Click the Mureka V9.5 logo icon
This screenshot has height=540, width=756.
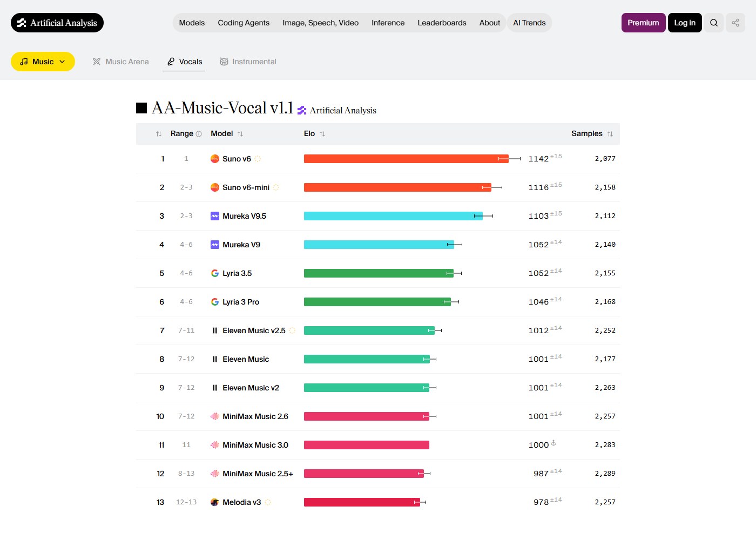pos(215,216)
